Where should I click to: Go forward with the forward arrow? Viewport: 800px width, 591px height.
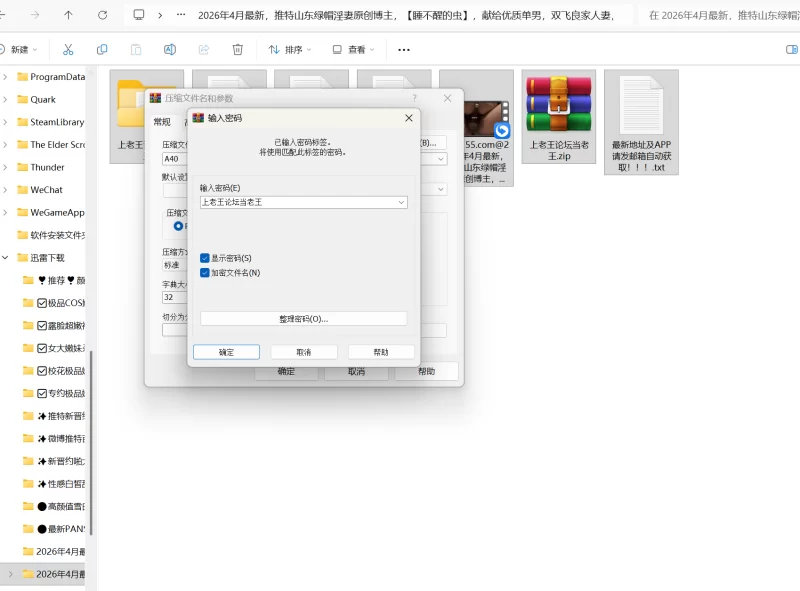(x=35, y=15)
